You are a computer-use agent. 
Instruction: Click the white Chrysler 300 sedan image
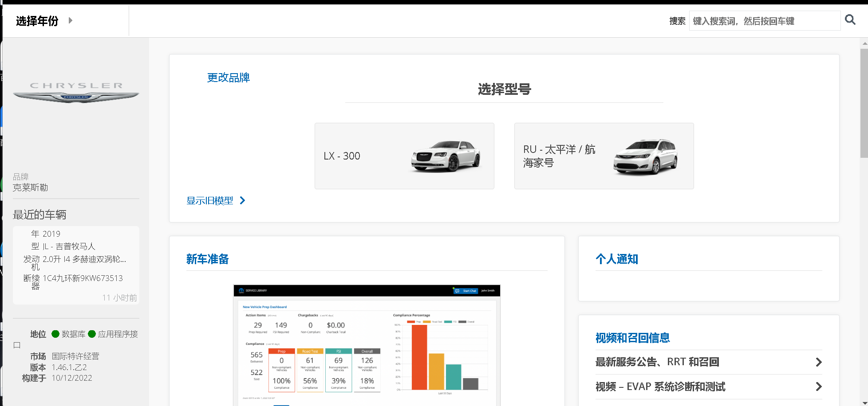click(445, 156)
